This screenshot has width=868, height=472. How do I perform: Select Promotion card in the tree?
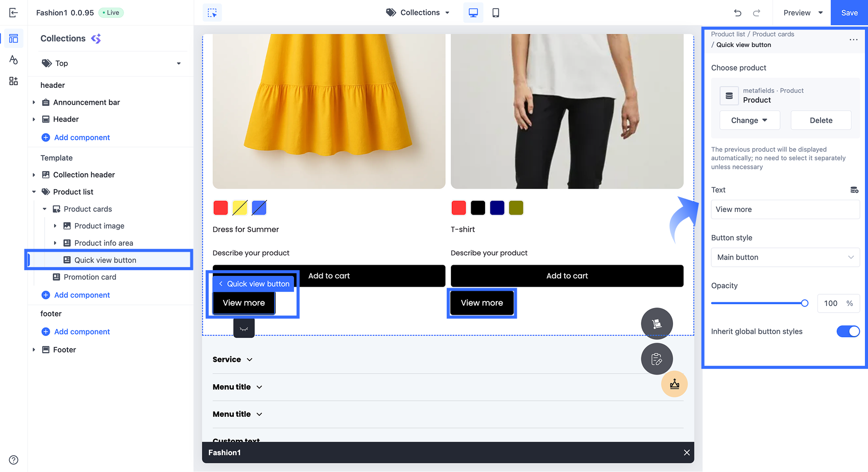pos(90,277)
